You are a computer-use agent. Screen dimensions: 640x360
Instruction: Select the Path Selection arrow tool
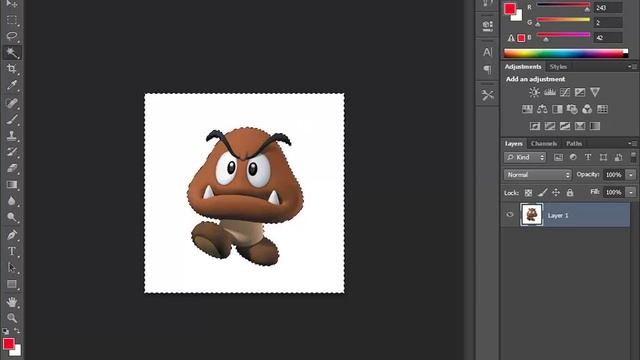coord(11,267)
